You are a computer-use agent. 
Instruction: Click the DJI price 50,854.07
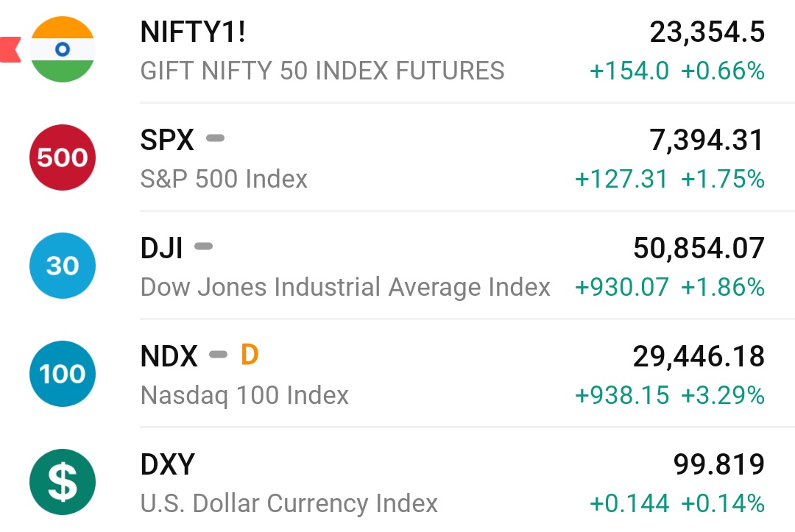699,248
